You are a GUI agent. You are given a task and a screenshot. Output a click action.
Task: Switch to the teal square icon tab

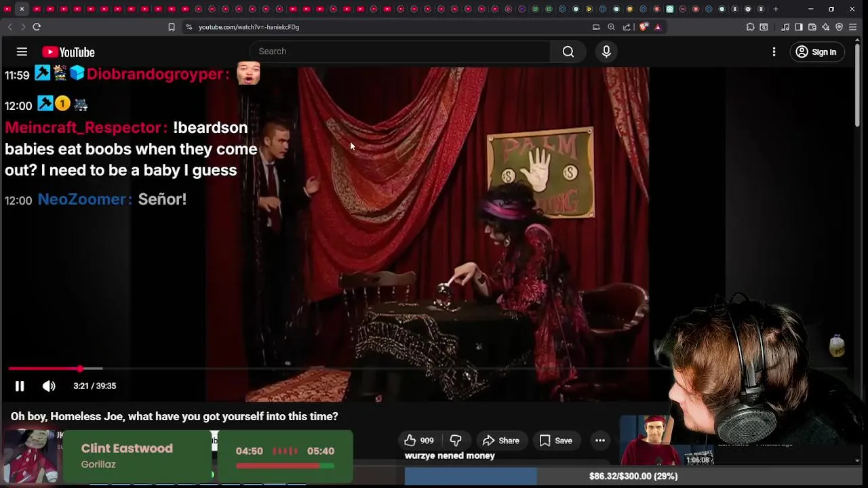pos(670,9)
